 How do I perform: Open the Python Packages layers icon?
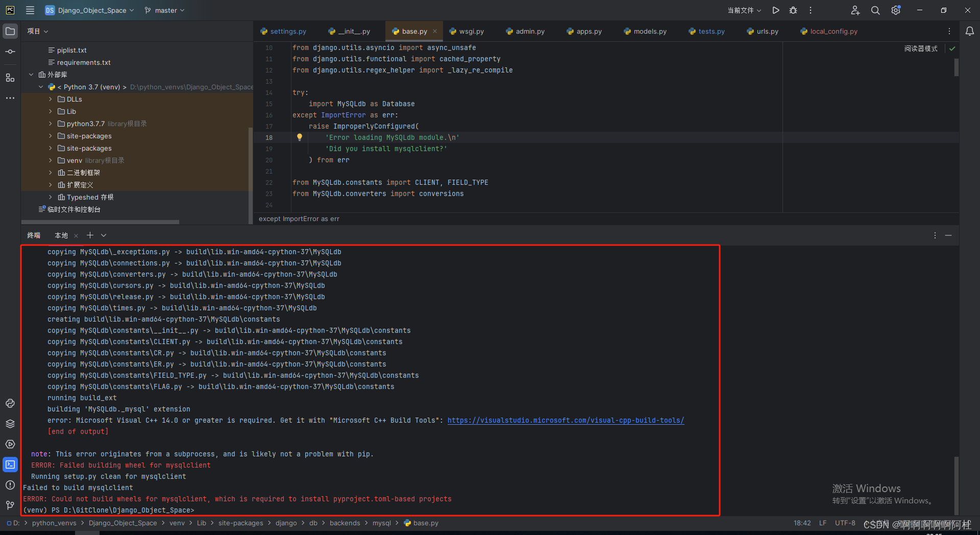pos(10,424)
